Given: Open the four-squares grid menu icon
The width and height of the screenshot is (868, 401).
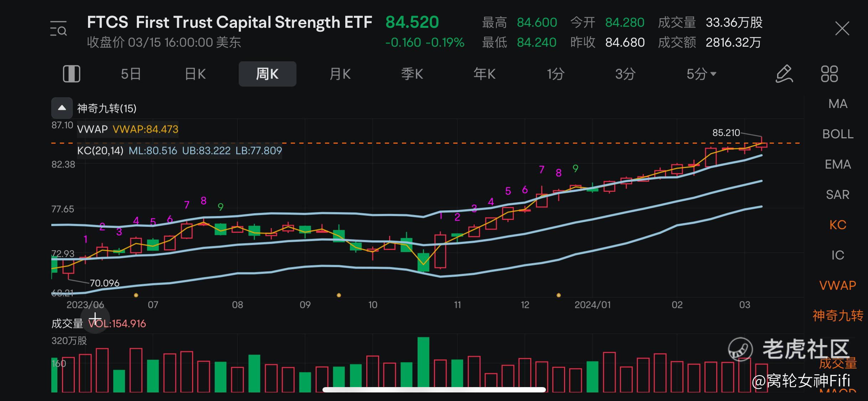Looking at the screenshot, I should [830, 74].
